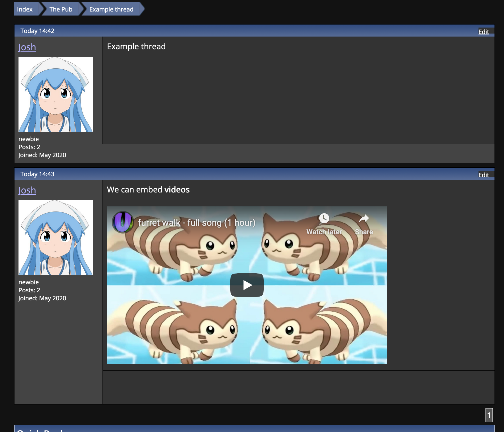
Task: Click Josh's avatar in first post
Action: [55, 95]
